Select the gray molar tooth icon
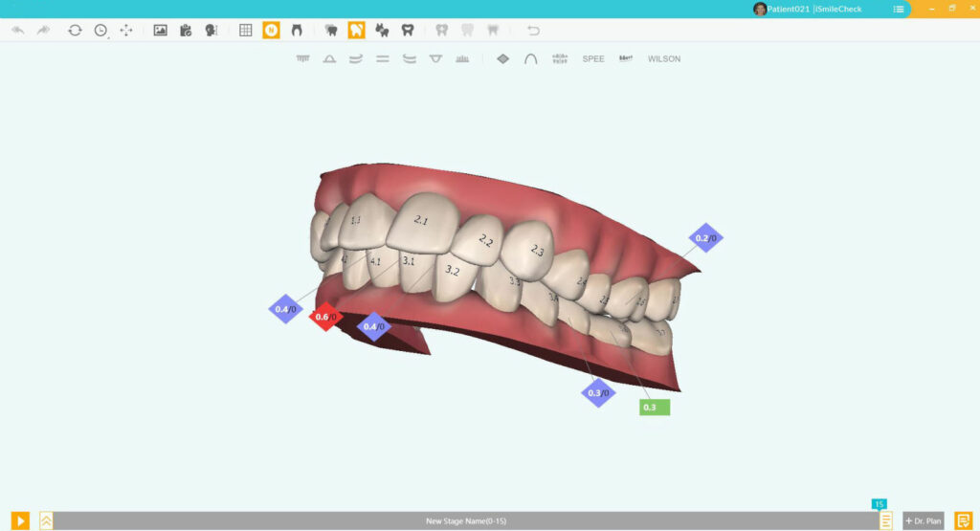Screen dimensions: 980x531 [x=331, y=30]
